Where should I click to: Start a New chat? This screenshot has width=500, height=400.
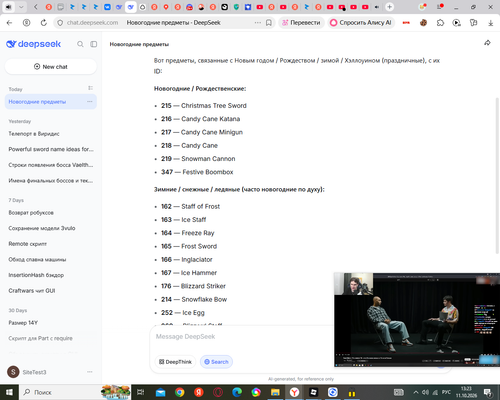(51, 67)
